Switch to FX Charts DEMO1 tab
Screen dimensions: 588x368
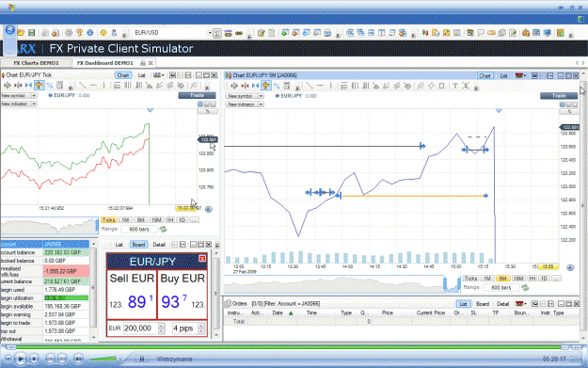37,63
